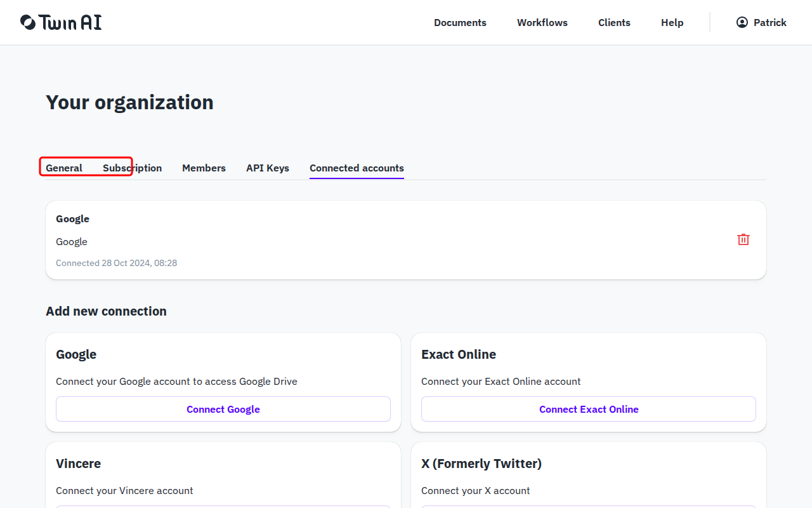This screenshot has height=508, width=812.
Task: Select the Members tab
Action: 204,168
